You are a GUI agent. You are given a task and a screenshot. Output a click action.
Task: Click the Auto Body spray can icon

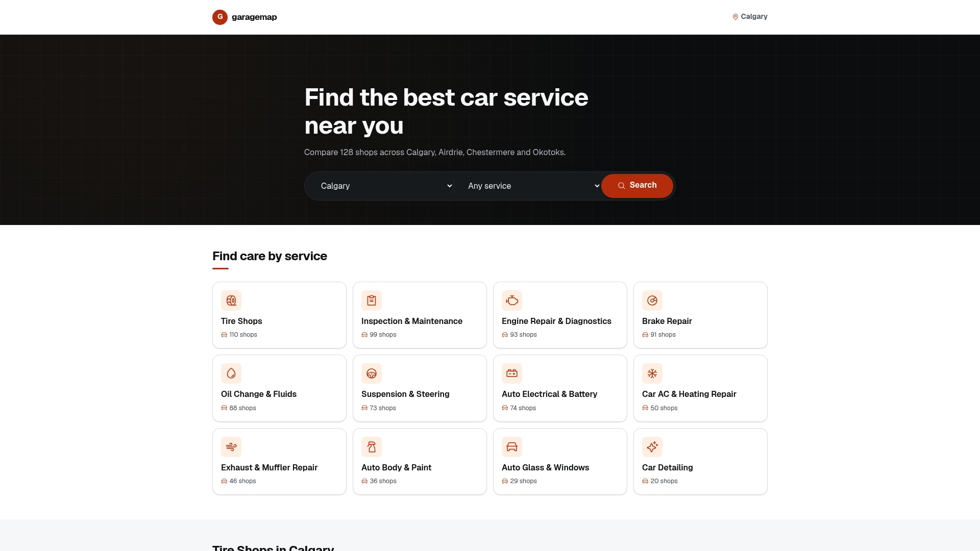click(372, 447)
